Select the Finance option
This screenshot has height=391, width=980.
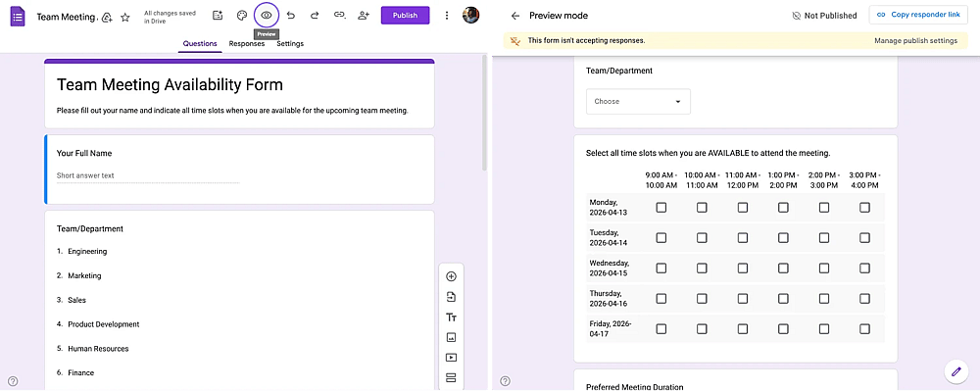click(x=80, y=373)
